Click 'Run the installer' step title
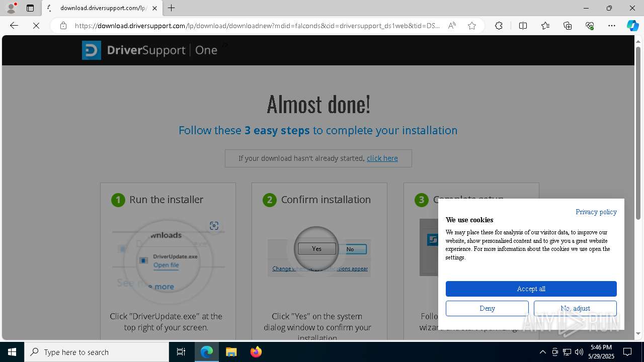The width and height of the screenshot is (644, 362). (167, 200)
